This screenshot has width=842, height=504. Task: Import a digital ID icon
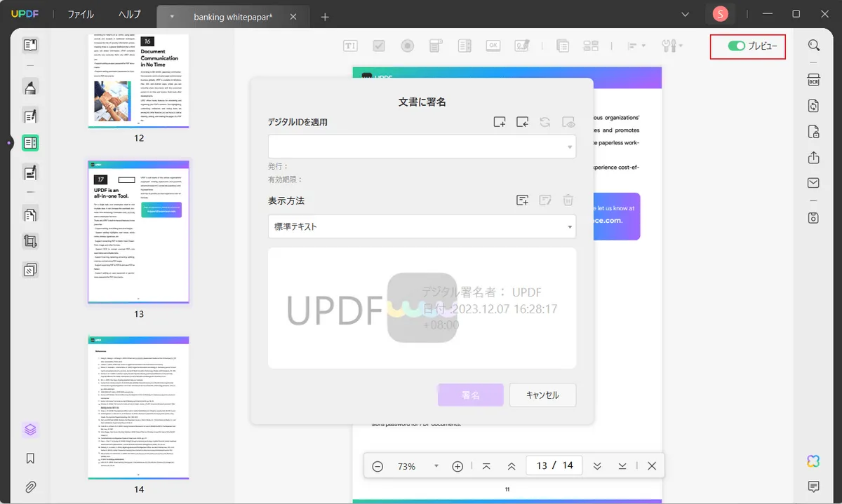tap(522, 122)
